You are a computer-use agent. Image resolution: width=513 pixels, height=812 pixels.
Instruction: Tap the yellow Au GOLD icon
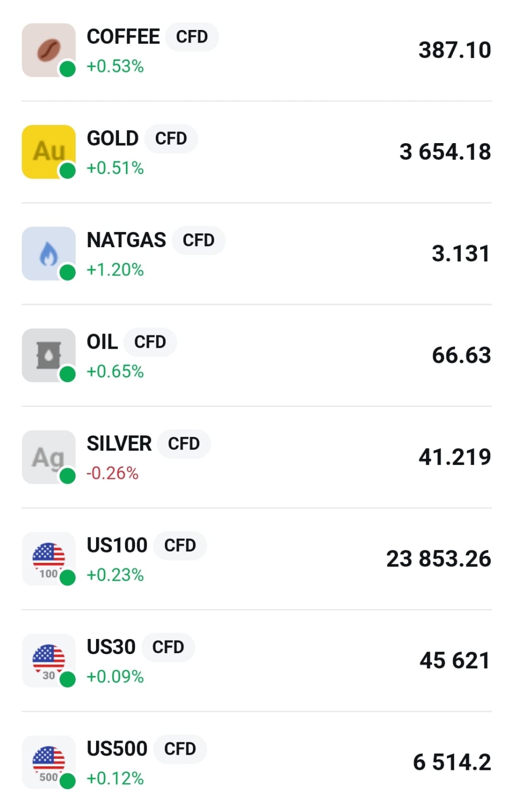coord(48,151)
